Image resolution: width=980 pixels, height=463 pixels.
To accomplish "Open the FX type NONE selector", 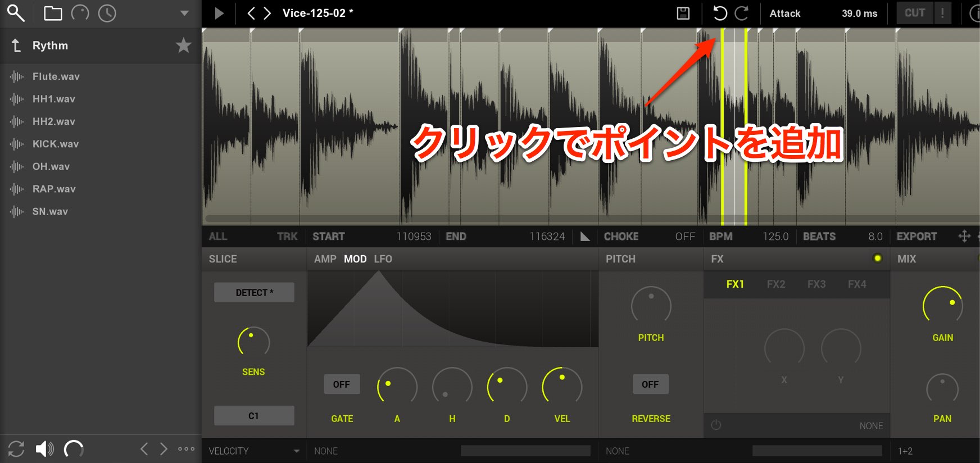I will (871, 426).
